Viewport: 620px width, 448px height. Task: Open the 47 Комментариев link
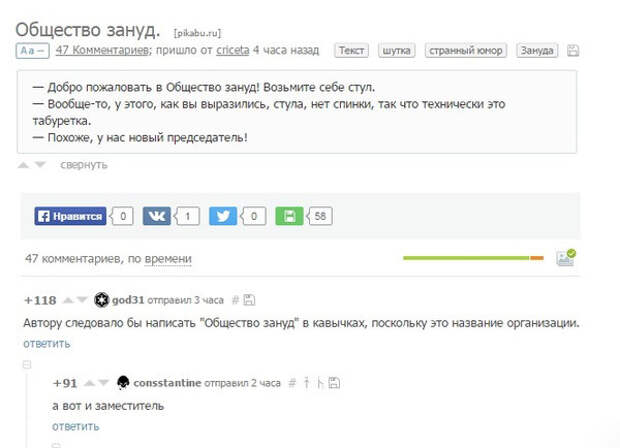[x=102, y=50]
